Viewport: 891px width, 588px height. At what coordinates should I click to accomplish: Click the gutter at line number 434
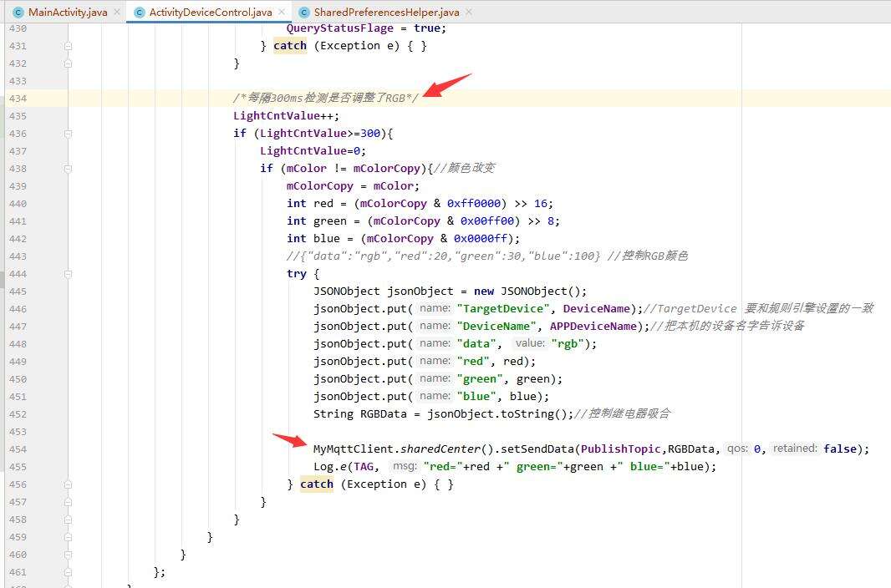(x=17, y=99)
